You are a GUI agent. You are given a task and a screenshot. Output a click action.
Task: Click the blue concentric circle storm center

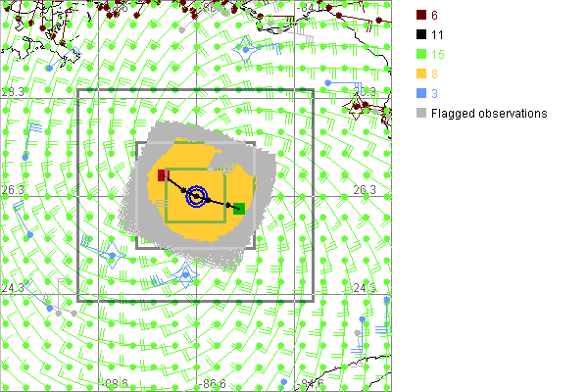197,197
